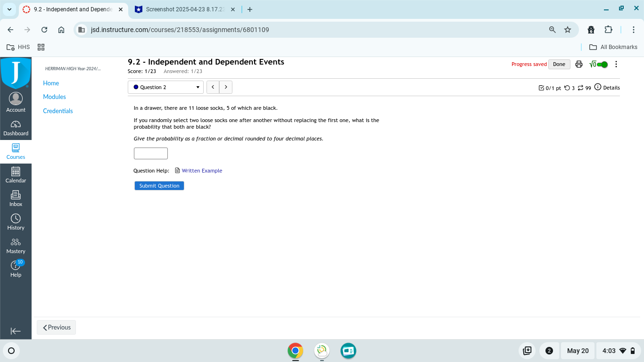644x362 pixels.
Task: Click the HERRIMAN HIGH-Year-2024 course title
Action: click(73, 69)
